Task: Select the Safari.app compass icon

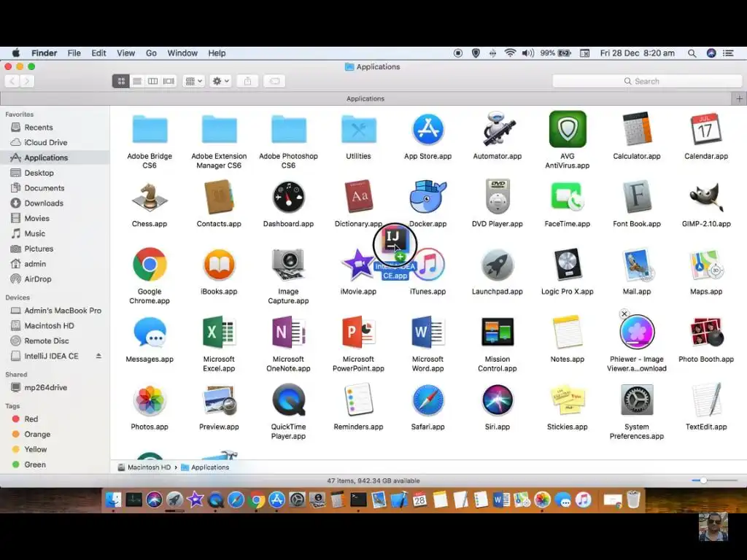Action: point(427,400)
